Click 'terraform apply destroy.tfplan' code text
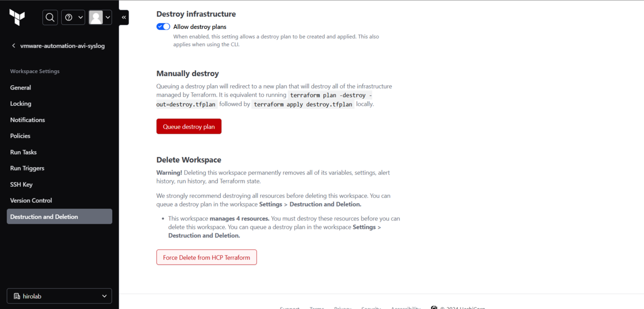The image size is (644, 309). click(x=303, y=105)
